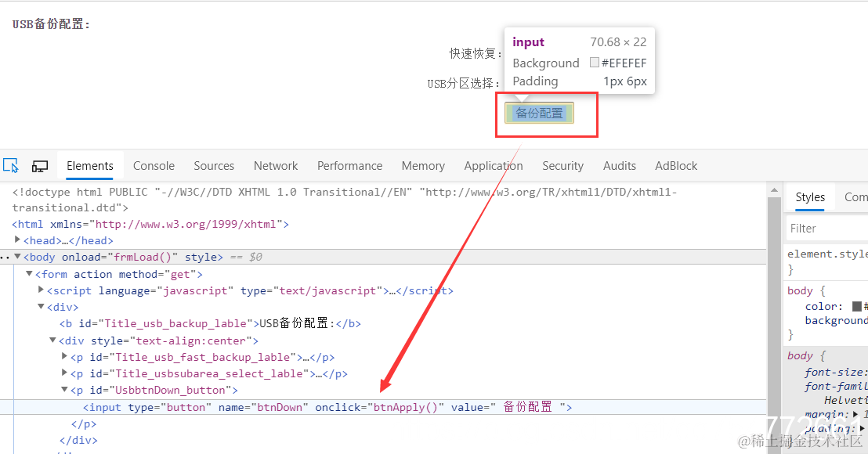
Task: Open the Application tab
Action: pos(494,166)
